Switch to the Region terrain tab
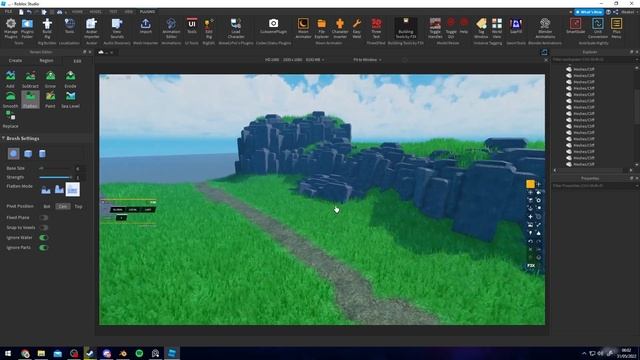The width and height of the screenshot is (640, 360). click(47, 60)
